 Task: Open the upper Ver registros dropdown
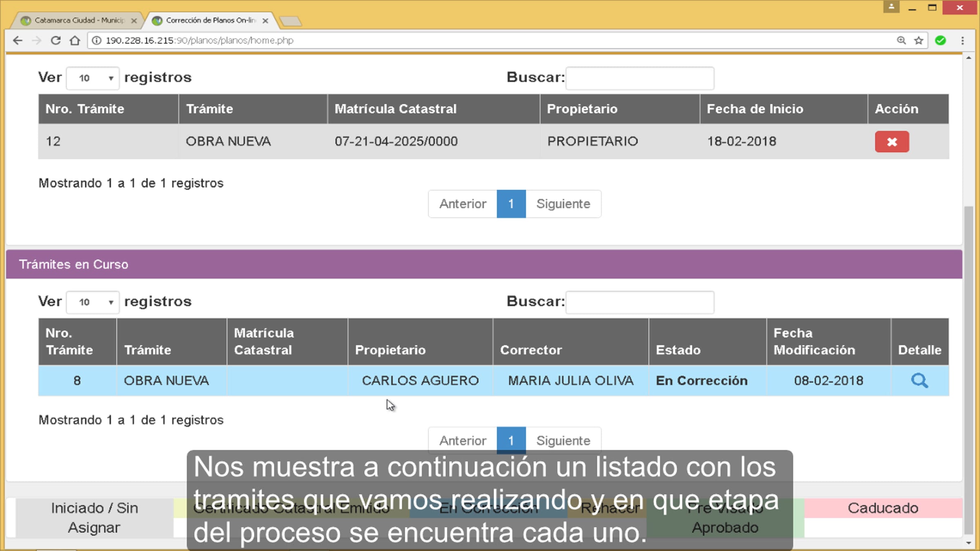pos(93,78)
